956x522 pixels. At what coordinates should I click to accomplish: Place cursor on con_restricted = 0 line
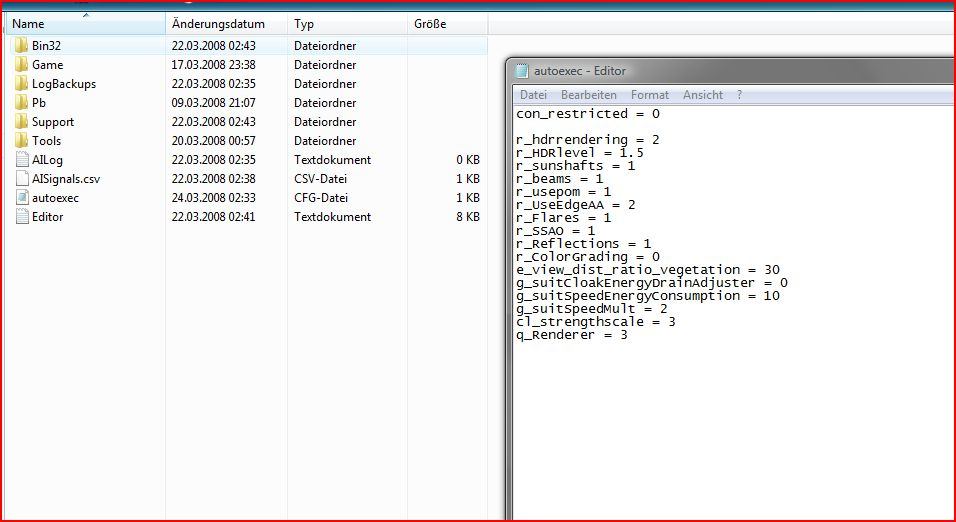tap(588, 113)
